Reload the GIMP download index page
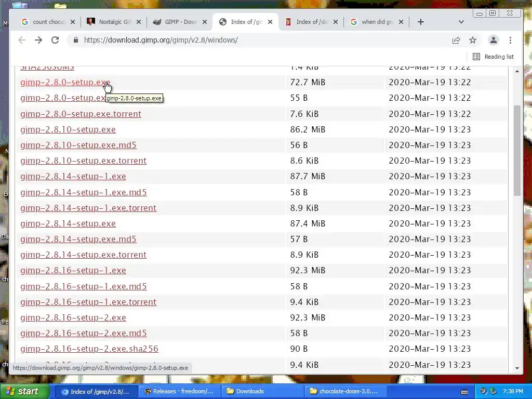 coord(55,40)
